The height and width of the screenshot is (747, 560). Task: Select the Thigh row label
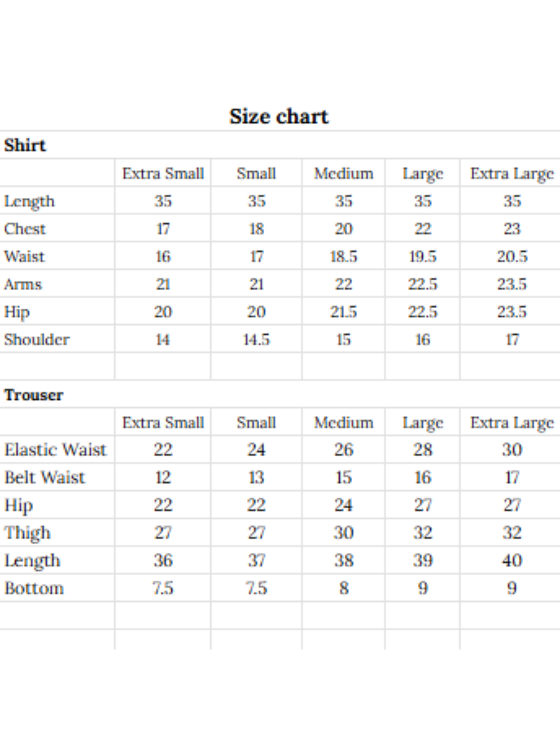(28, 533)
